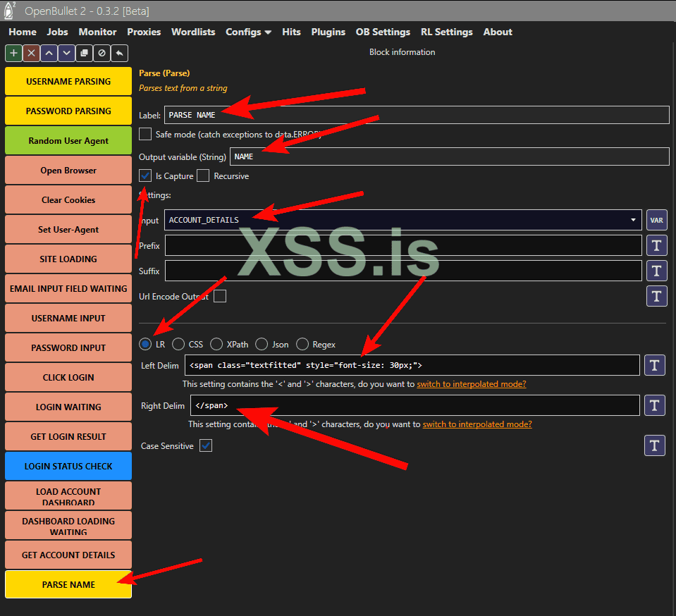
Task: Clone the selected block with copy icon
Action: (84, 53)
